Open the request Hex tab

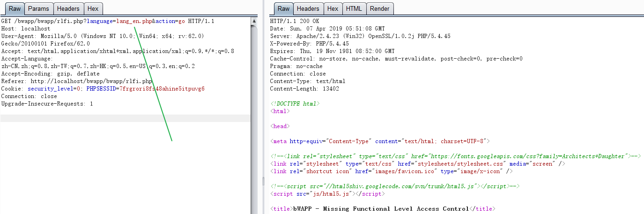93,8
